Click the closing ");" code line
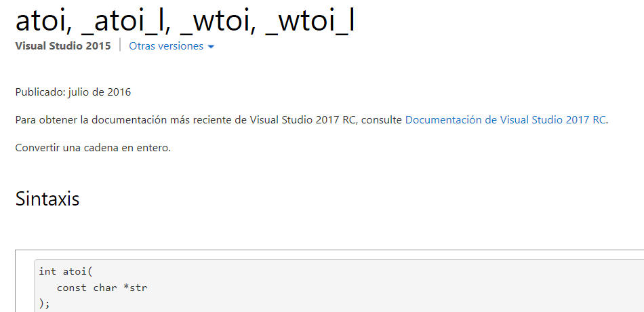 (45, 304)
